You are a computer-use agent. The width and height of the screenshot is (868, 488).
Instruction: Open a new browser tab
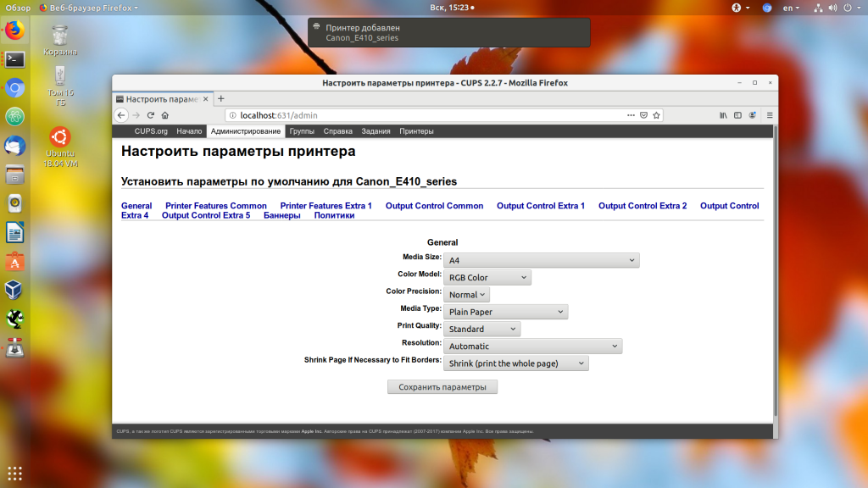coord(221,98)
